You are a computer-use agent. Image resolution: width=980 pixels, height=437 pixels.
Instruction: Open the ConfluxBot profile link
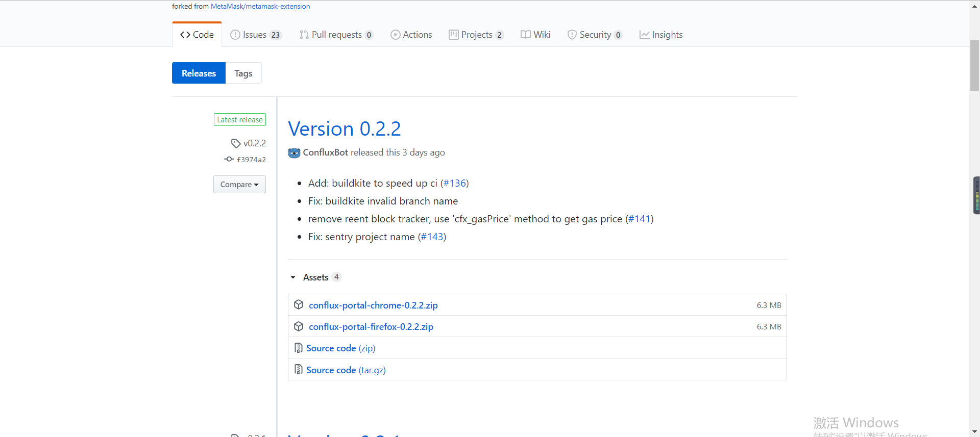click(326, 152)
